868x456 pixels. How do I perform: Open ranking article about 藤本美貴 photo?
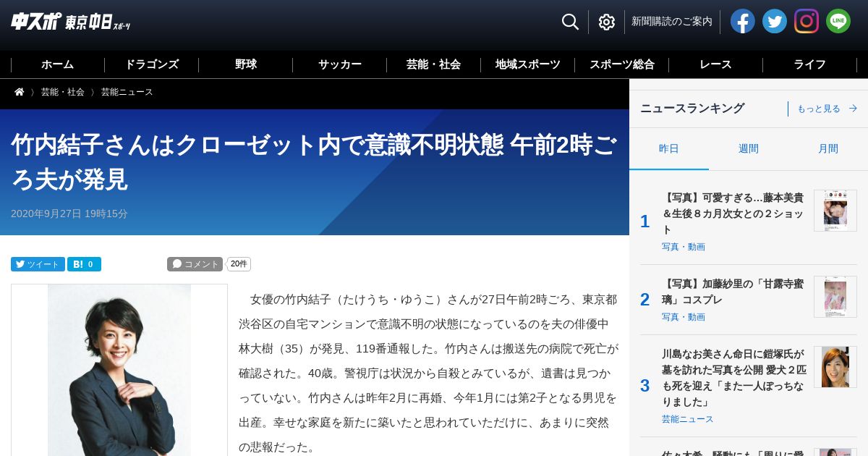(x=733, y=213)
